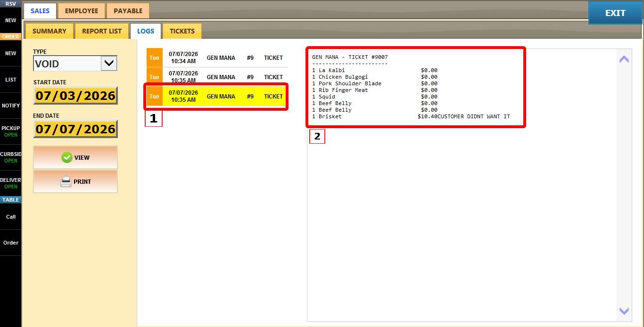Click the green checkmark VIEW icon
The image size is (644, 327).
(x=67, y=157)
